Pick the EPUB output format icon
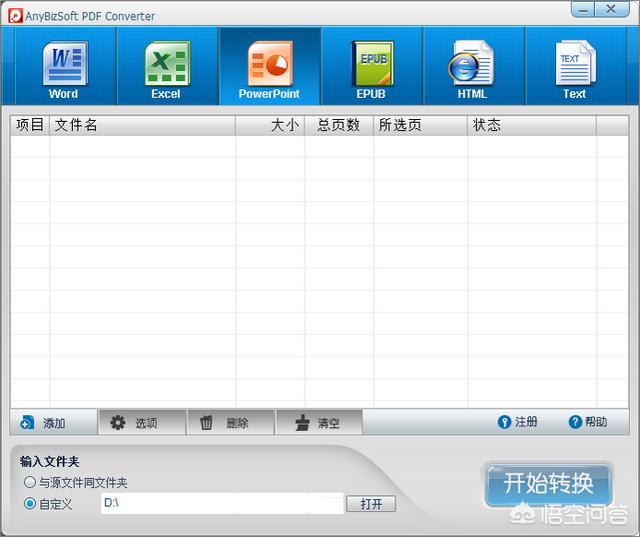640x537 pixels. tap(371, 68)
